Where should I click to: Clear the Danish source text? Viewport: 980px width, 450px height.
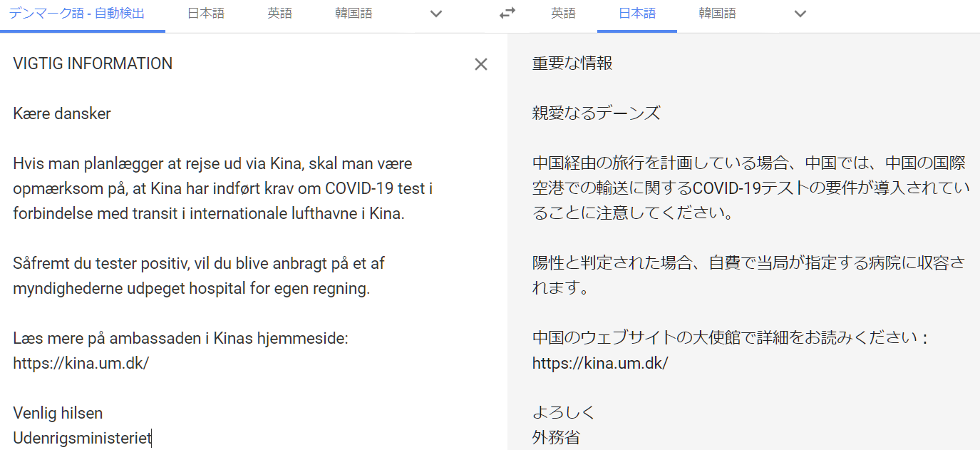coord(481,64)
